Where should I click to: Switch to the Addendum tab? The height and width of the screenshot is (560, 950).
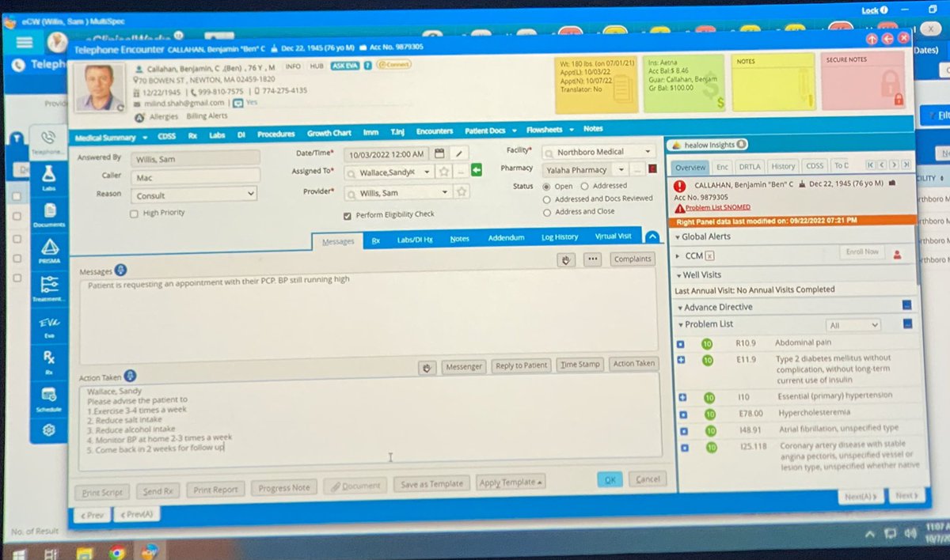click(x=506, y=238)
